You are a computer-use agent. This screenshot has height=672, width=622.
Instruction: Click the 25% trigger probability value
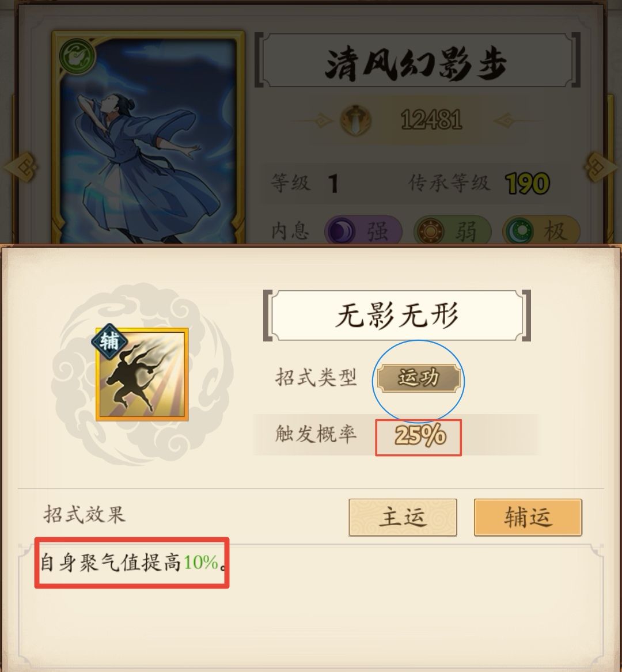pyautogui.click(x=420, y=435)
